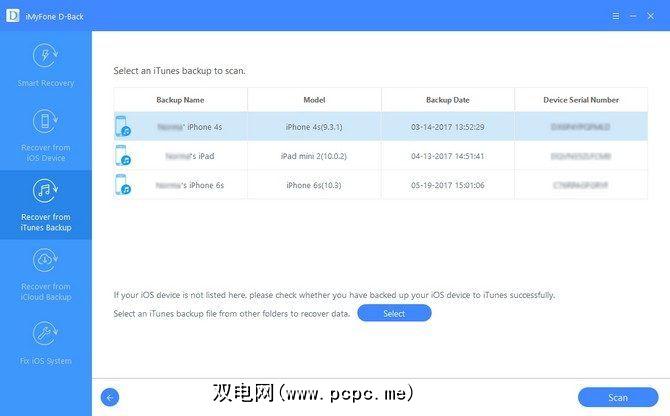Switch to Recover from iCloud Backup label

[46, 292]
